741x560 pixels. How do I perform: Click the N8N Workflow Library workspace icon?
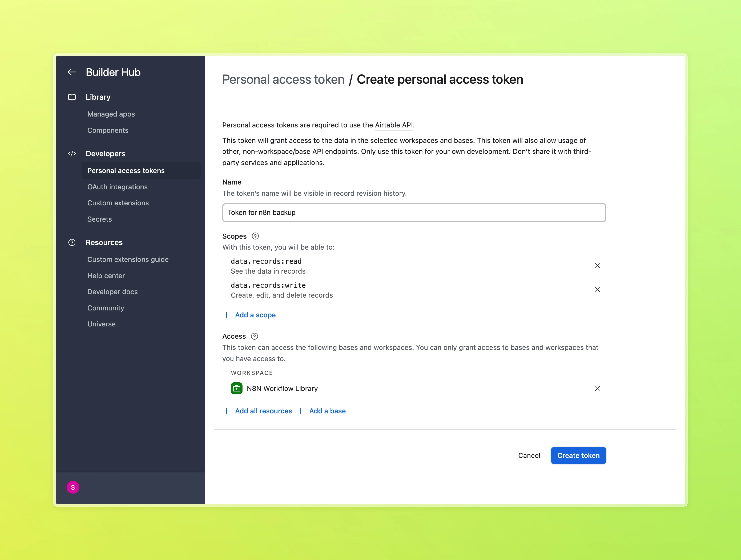tap(237, 388)
